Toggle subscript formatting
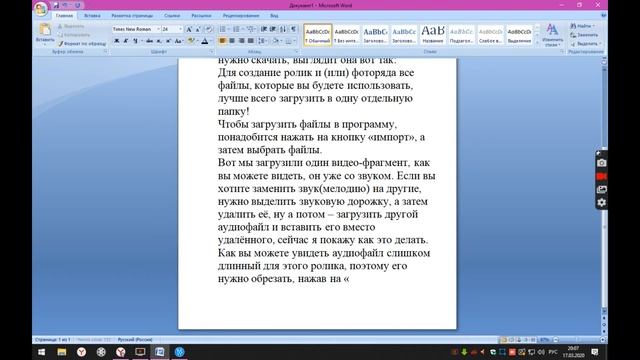The width and height of the screenshot is (640, 360). 159,41
